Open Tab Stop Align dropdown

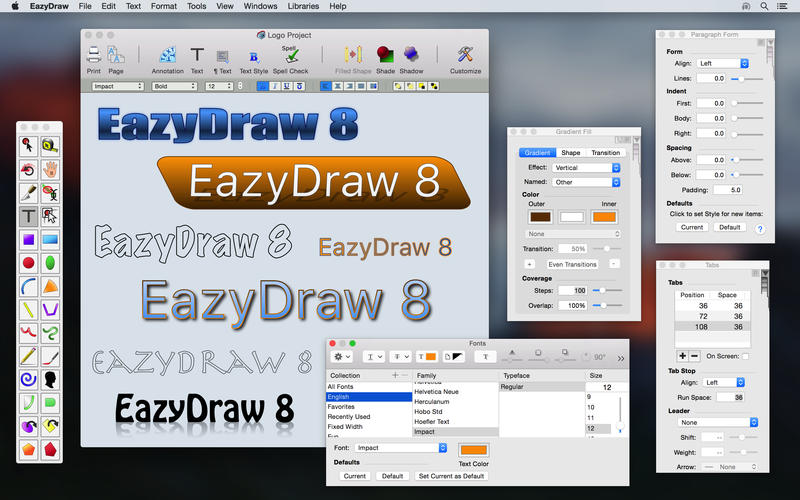click(x=723, y=382)
